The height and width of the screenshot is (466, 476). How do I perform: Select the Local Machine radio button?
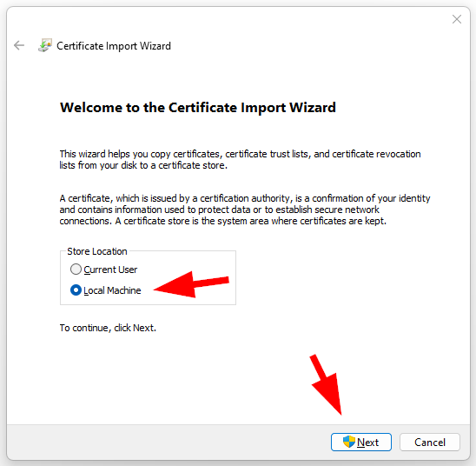tap(76, 290)
